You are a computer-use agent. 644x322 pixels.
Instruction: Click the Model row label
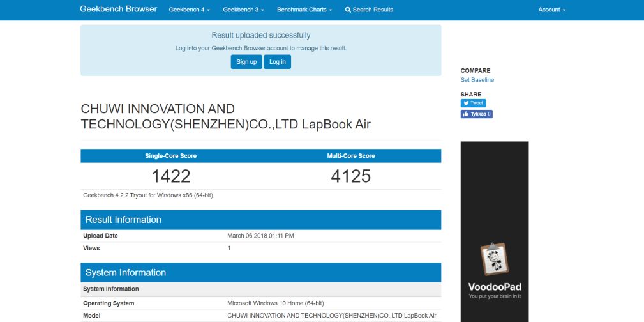click(91, 316)
